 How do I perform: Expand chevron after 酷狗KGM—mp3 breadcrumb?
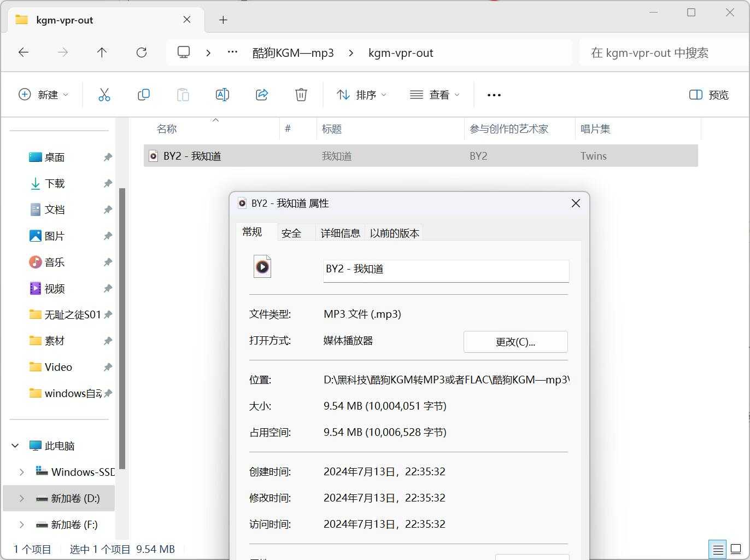pyautogui.click(x=351, y=52)
